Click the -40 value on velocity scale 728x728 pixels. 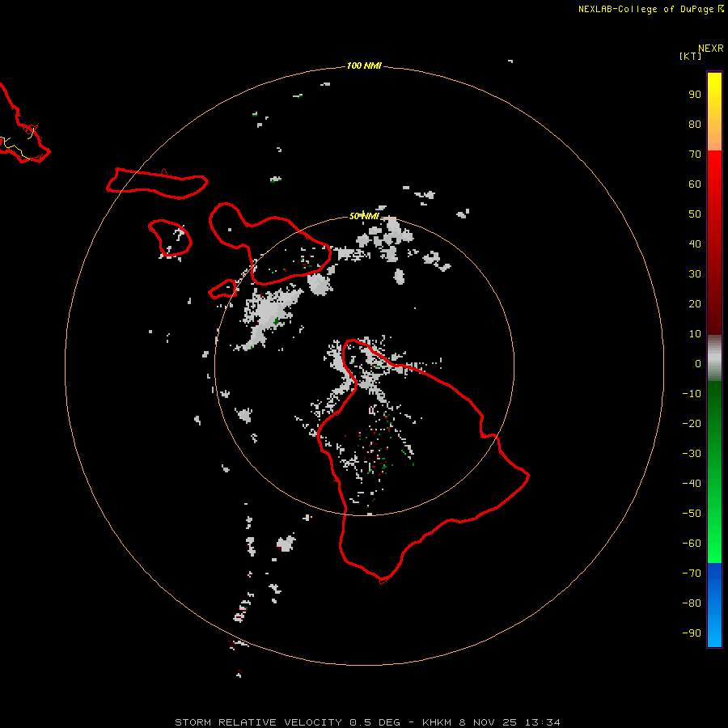[692, 484]
